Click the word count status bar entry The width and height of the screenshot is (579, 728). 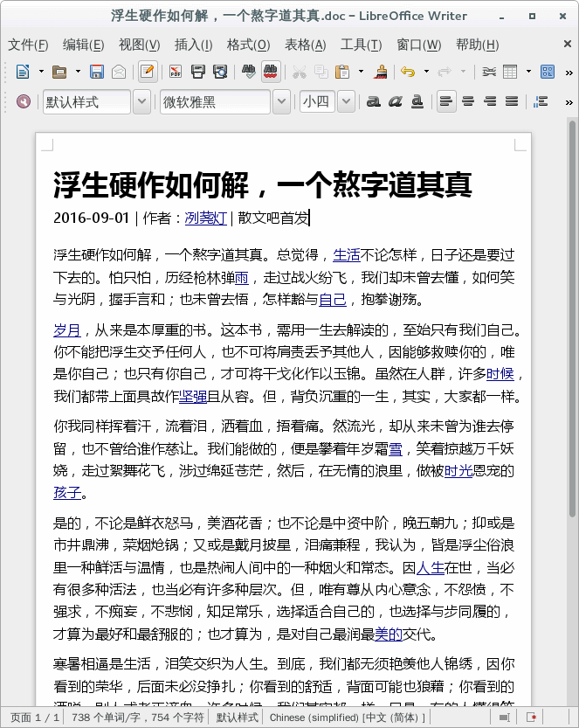tap(138, 718)
